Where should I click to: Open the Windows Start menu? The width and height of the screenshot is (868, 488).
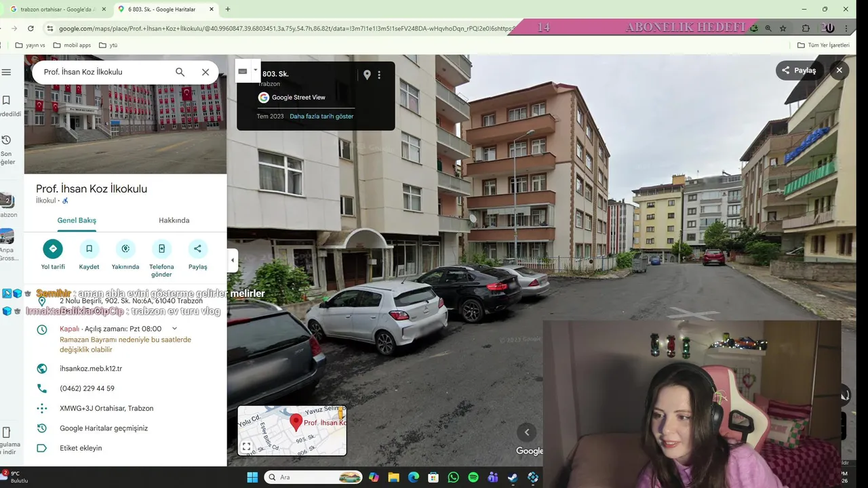252,477
